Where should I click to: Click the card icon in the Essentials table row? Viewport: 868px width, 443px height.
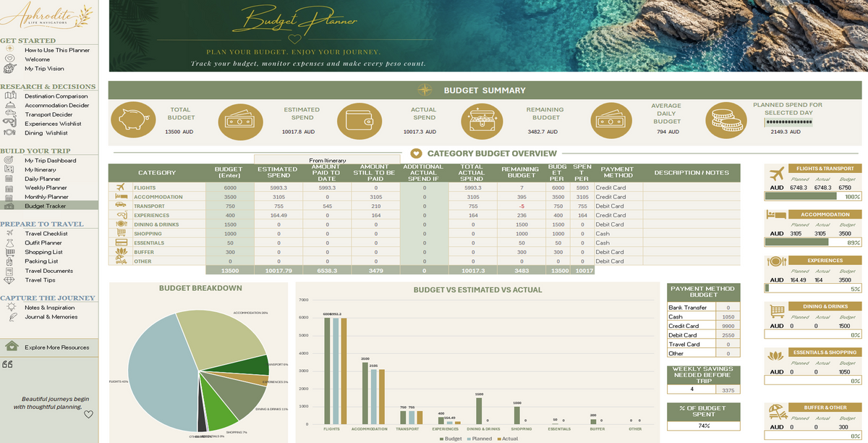coord(122,242)
